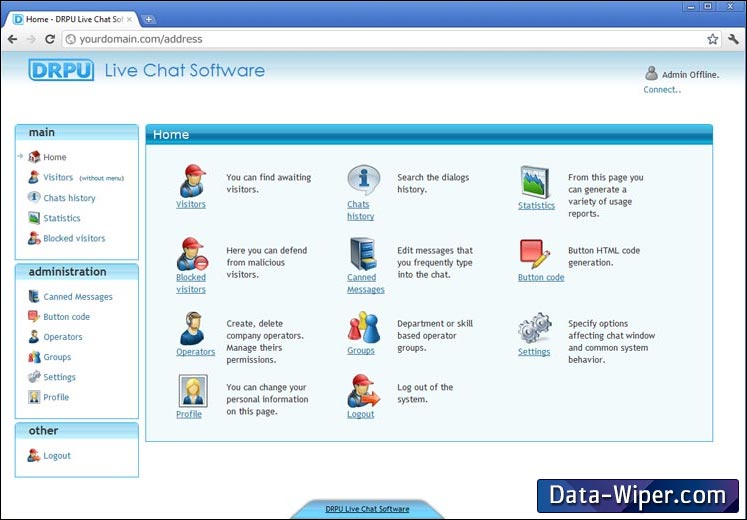Click the DRPU Live Chat Software footer link

point(367,509)
